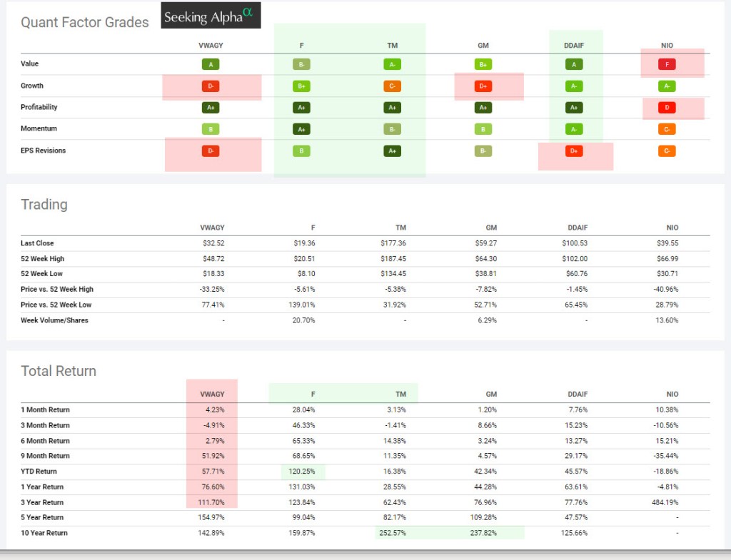The height and width of the screenshot is (560, 731).
Task: Click GM's D+ Growth grade badge
Action: click(x=483, y=86)
